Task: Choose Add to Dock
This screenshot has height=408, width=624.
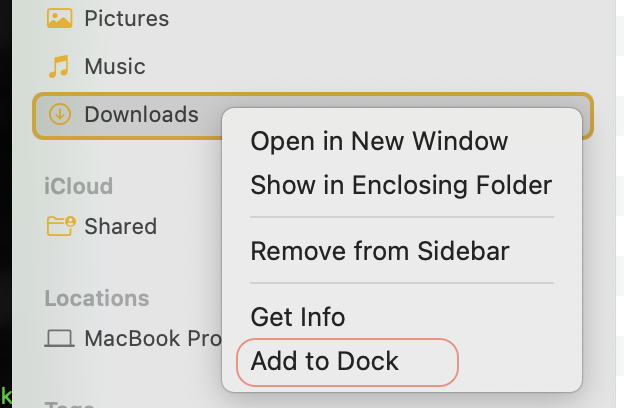Action: (x=325, y=361)
